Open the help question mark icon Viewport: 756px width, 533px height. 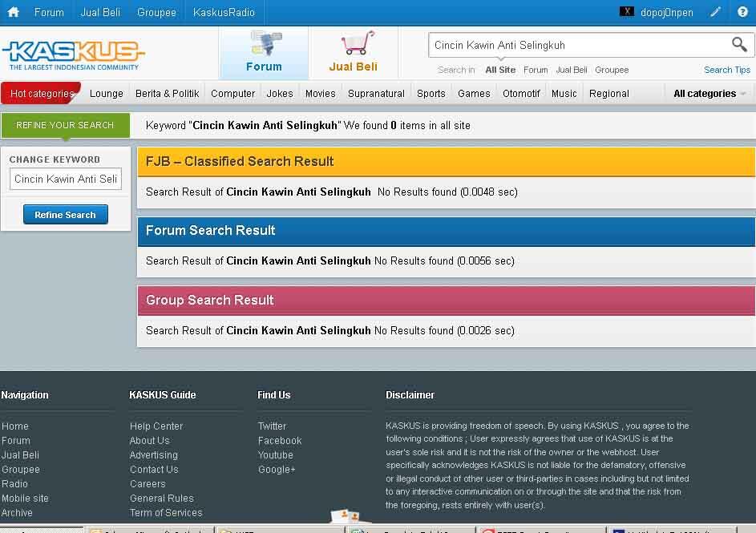coord(742,12)
